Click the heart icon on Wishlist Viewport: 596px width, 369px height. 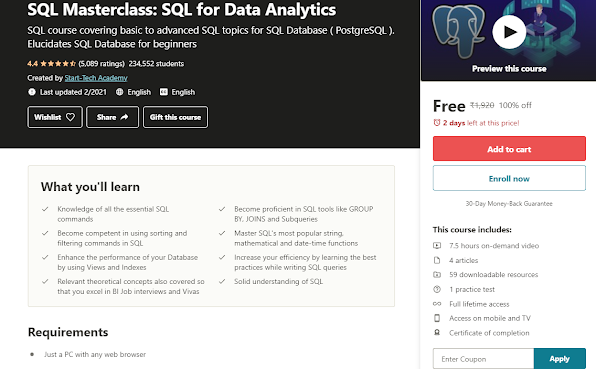(70, 117)
